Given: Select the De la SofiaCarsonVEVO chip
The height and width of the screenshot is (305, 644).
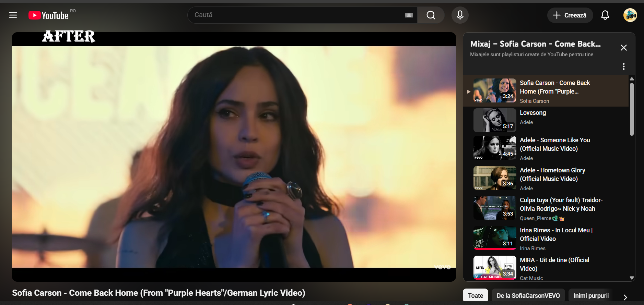Looking at the screenshot, I should tap(528, 296).
